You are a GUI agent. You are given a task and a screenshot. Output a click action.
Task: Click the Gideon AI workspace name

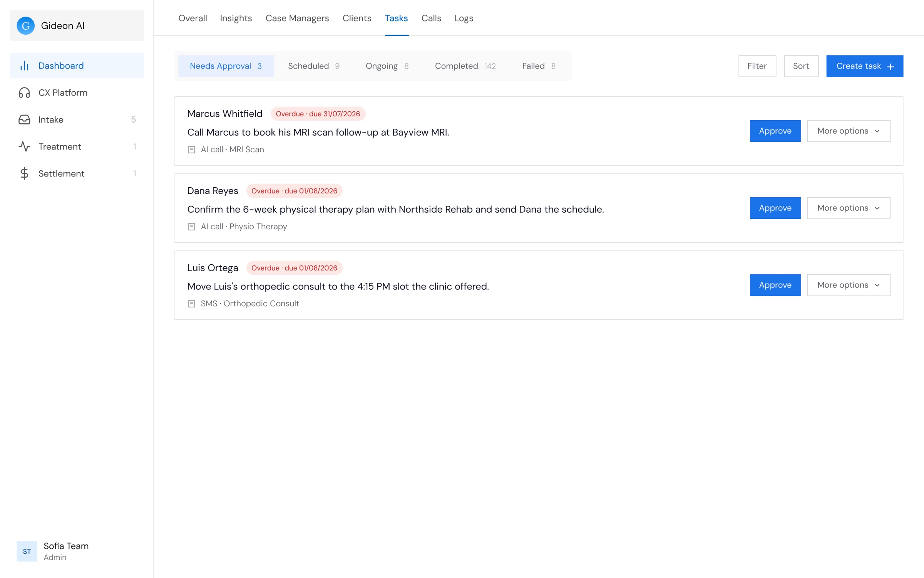pos(63,26)
